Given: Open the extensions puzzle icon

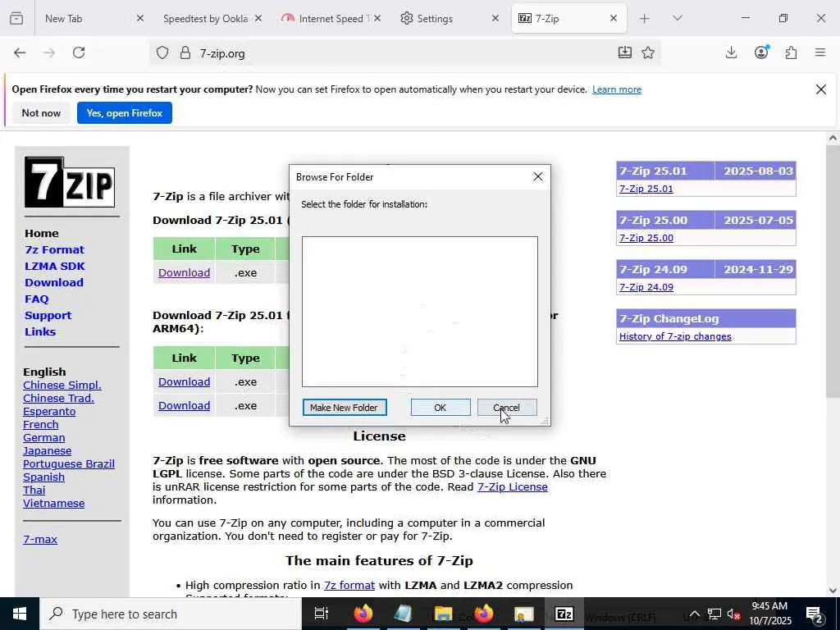Looking at the screenshot, I should click(791, 52).
